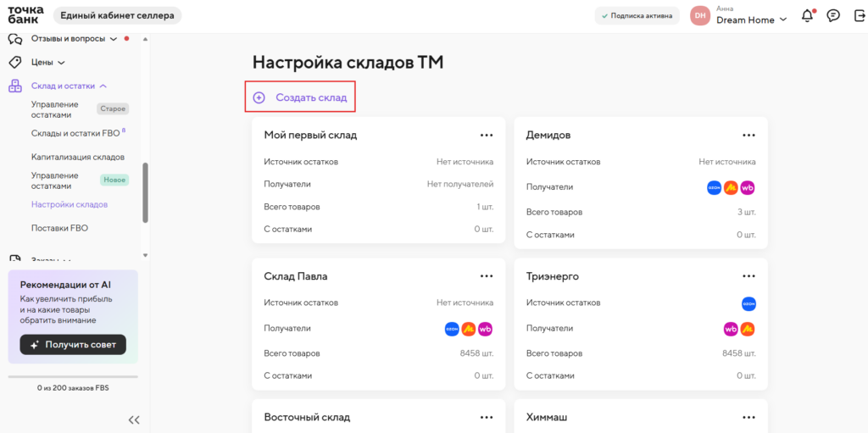This screenshot has height=433, width=868.
Task: Click Химмаш card title
Action: tap(547, 417)
